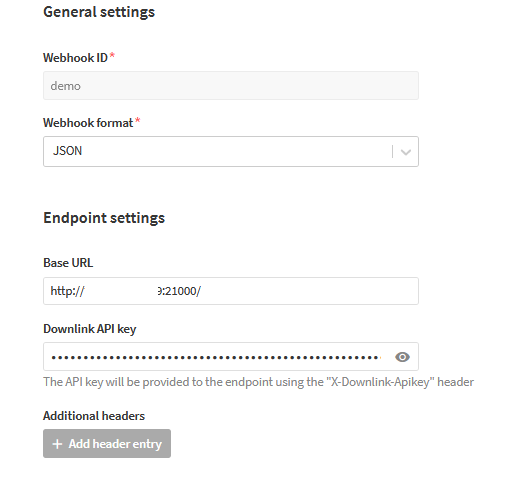This screenshot has height=478, width=512.
Task: Focus the Downlink API key password field
Action: [x=231, y=357]
